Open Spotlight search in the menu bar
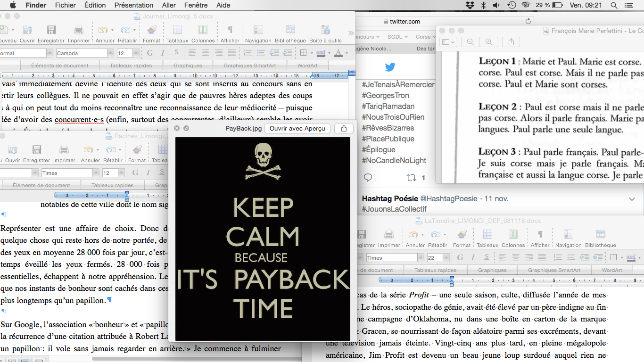 click(x=614, y=5)
